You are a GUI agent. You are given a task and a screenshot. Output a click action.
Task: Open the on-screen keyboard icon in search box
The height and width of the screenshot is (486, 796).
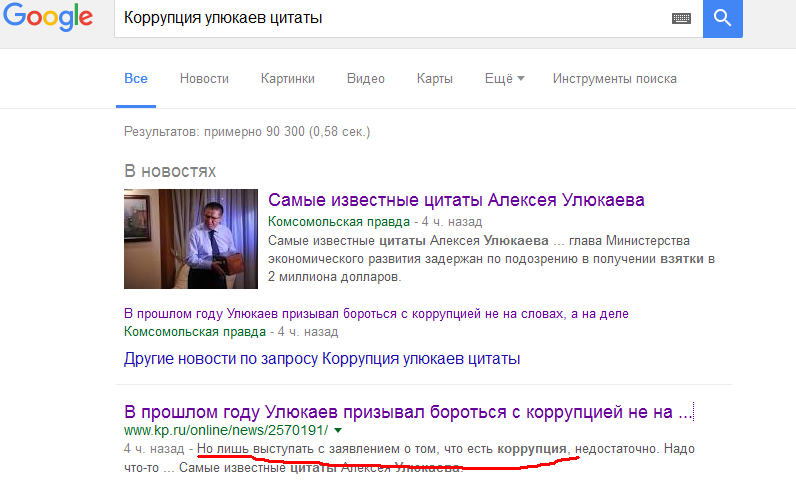683,18
